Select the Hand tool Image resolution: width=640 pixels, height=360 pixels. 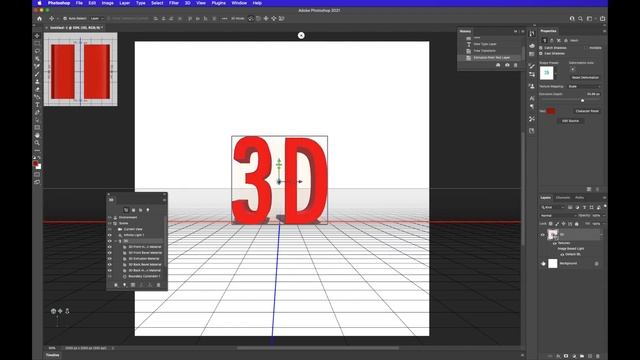tap(37, 135)
